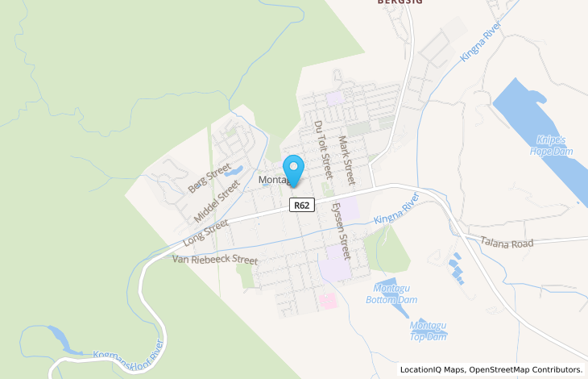The image size is (588, 379).
Task: Click the Mark Street label
Action: coord(346,160)
